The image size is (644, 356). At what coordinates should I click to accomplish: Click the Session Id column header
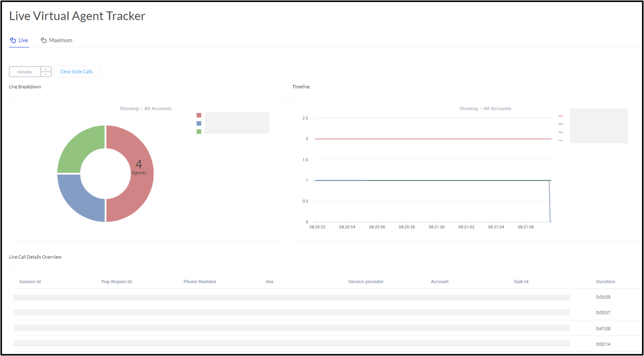pyautogui.click(x=30, y=282)
